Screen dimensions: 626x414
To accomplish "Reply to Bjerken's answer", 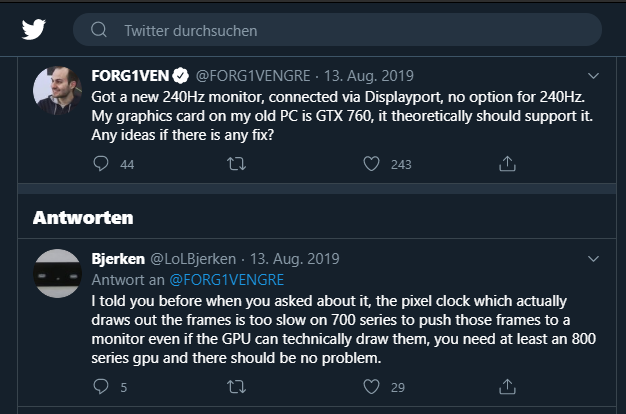I will click(100, 386).
